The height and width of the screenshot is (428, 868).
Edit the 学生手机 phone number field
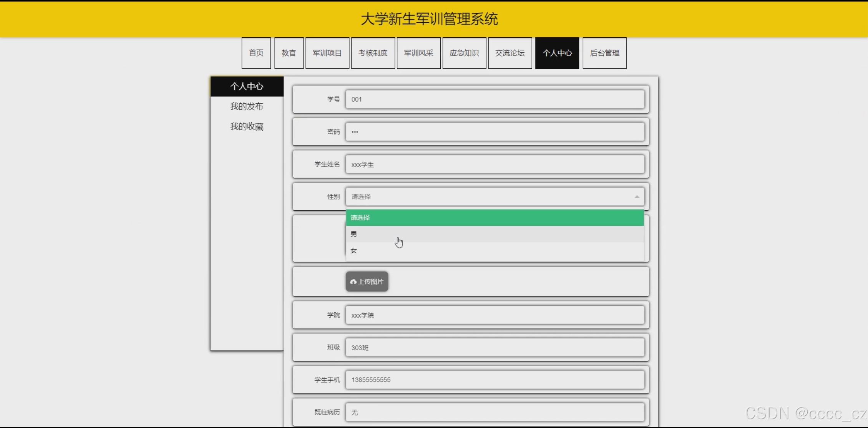pos(495,380)
